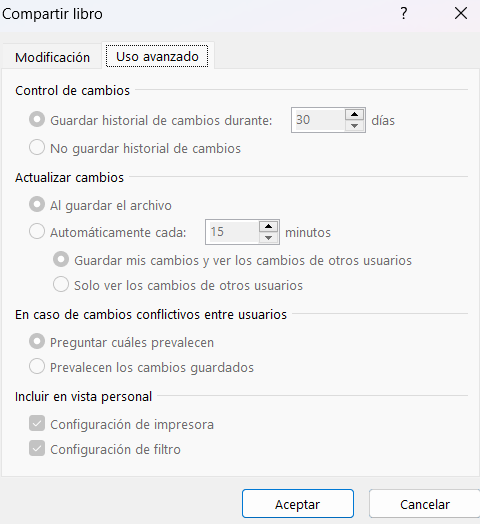Increase the minutes spinner up arrow
480x524 pixels.
point(268,227)
